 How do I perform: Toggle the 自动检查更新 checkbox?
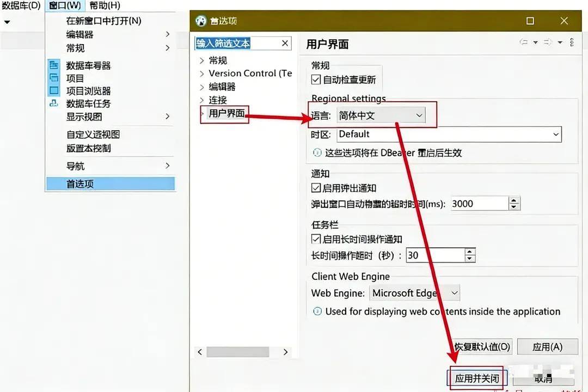316,79
